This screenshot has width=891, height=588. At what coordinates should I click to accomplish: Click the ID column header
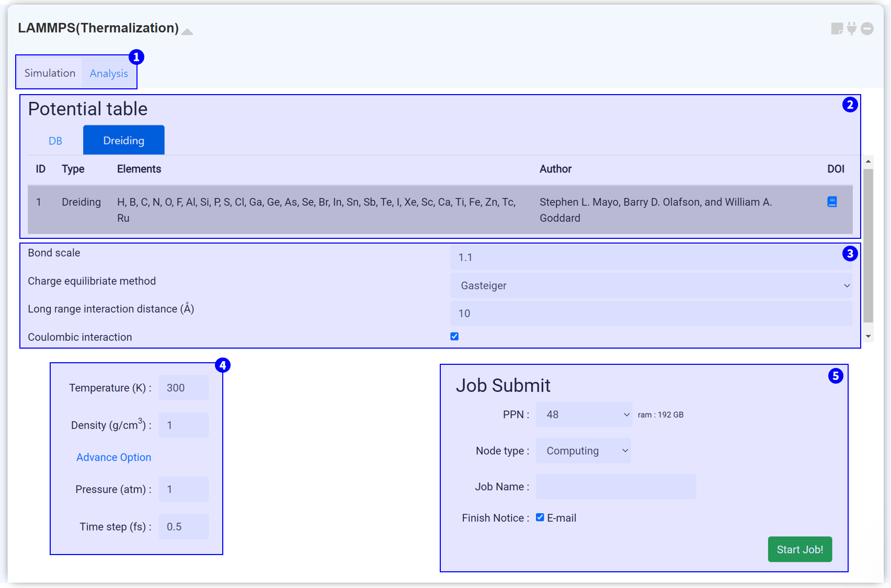tap(41, 169)
